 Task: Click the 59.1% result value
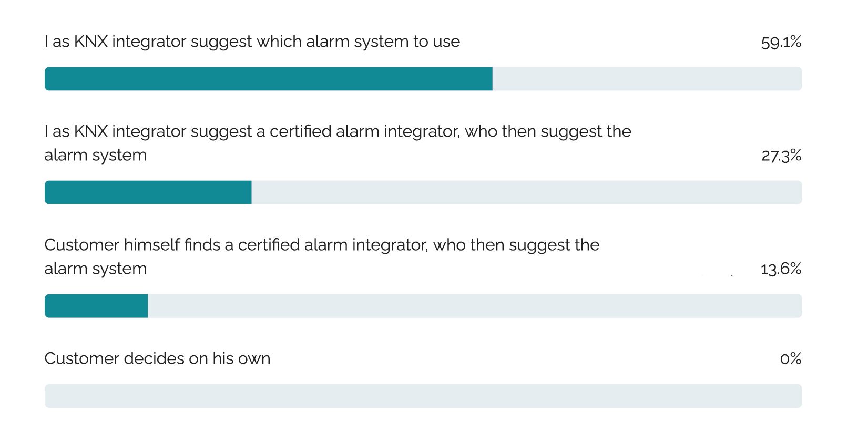coord(781,42)
